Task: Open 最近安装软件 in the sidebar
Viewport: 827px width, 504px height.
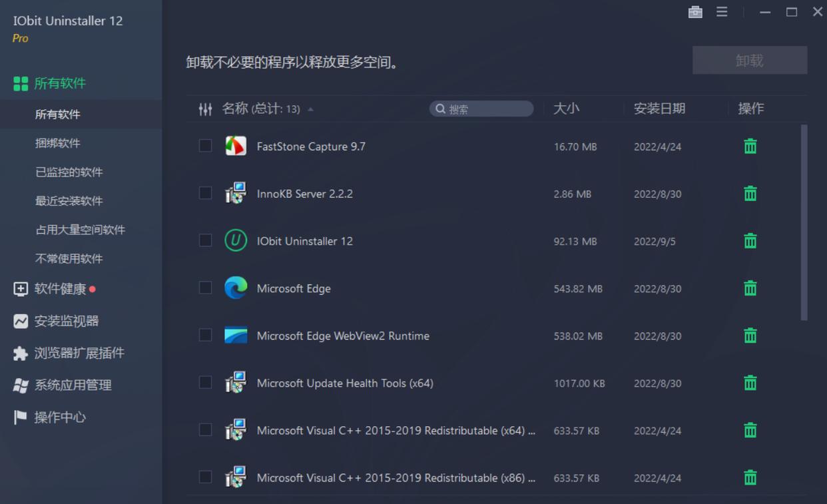Action: [x=69, y=201]
